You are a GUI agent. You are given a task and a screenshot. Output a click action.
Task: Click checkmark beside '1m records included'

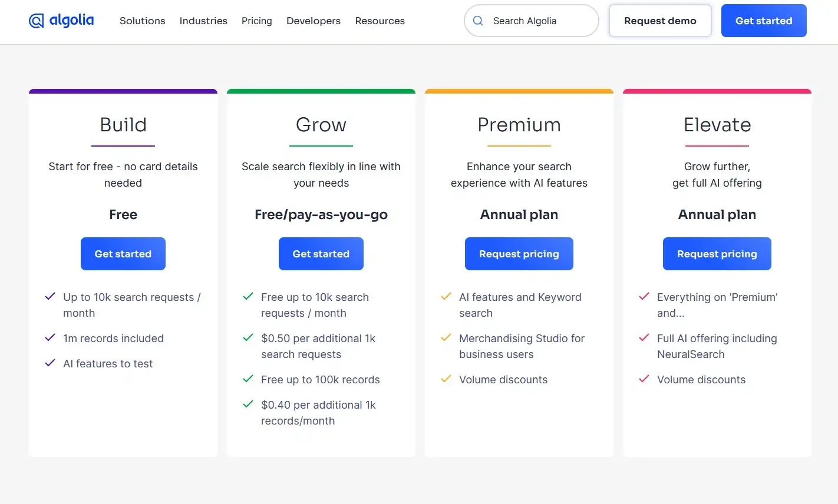point(50,337)
